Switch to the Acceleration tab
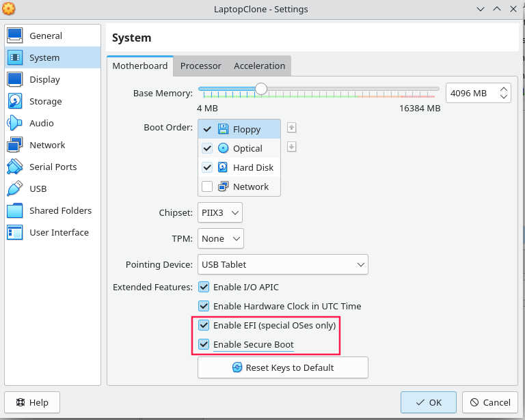 coord(259,66)
